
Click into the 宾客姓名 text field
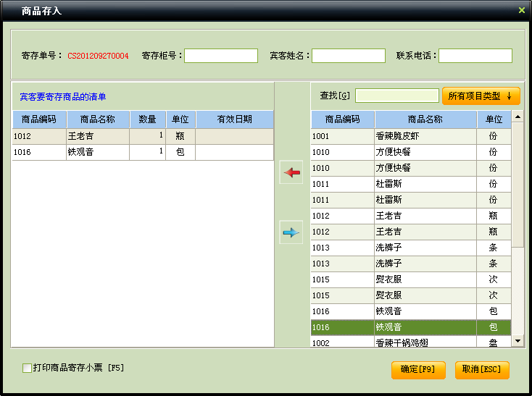[348, 56]
